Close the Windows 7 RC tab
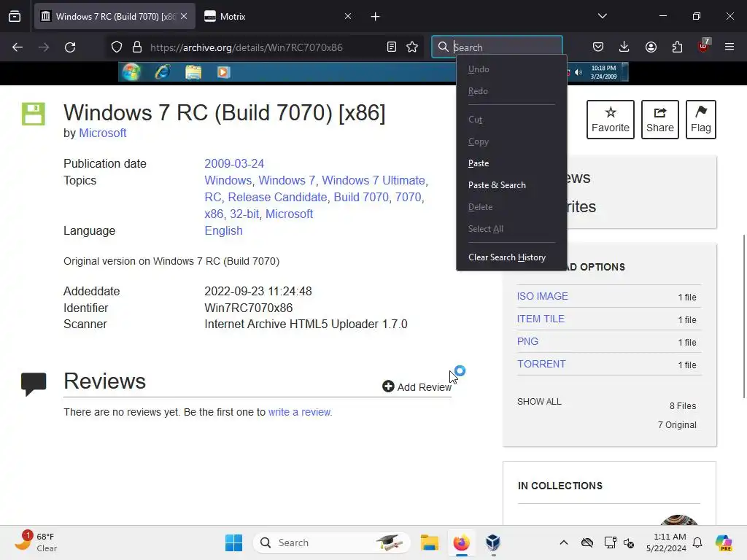 click(x=184, y=16)
